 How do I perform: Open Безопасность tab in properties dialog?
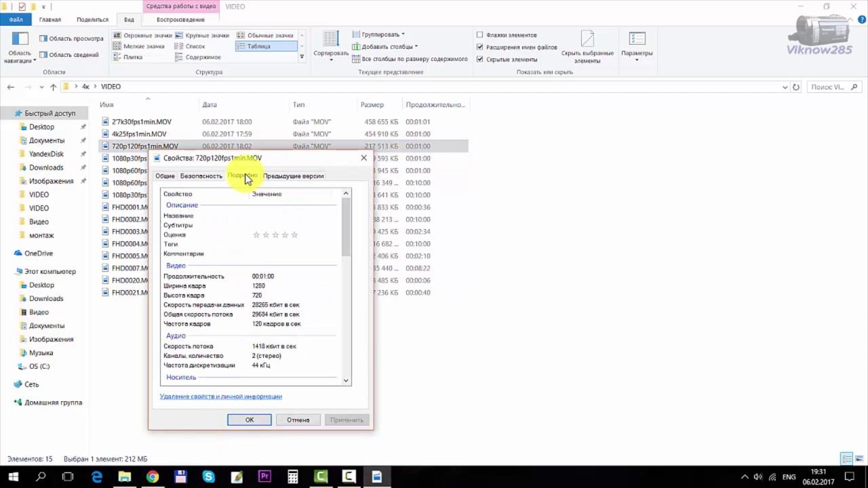click(201, 176)
